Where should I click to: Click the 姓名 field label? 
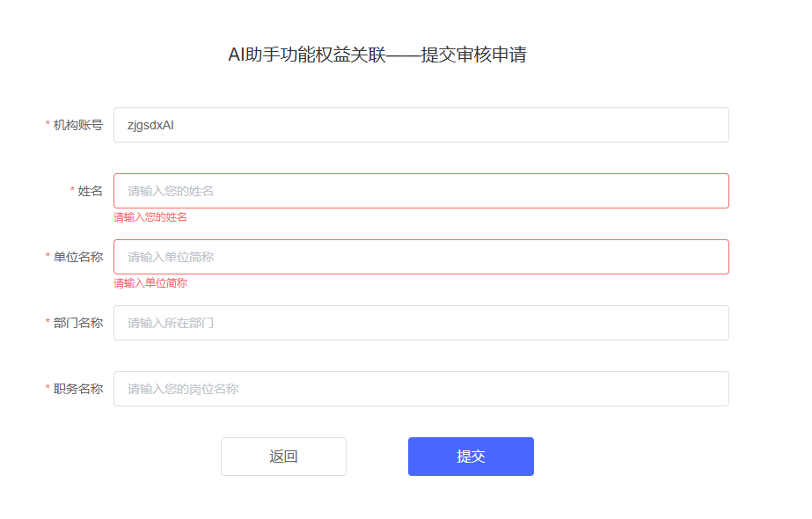coord(90,191)
